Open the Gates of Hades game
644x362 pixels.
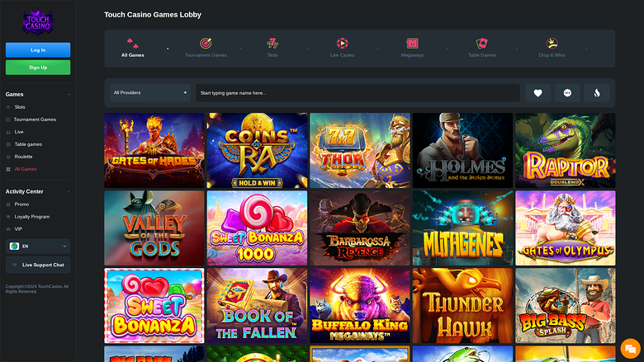(x=154, y=150)
